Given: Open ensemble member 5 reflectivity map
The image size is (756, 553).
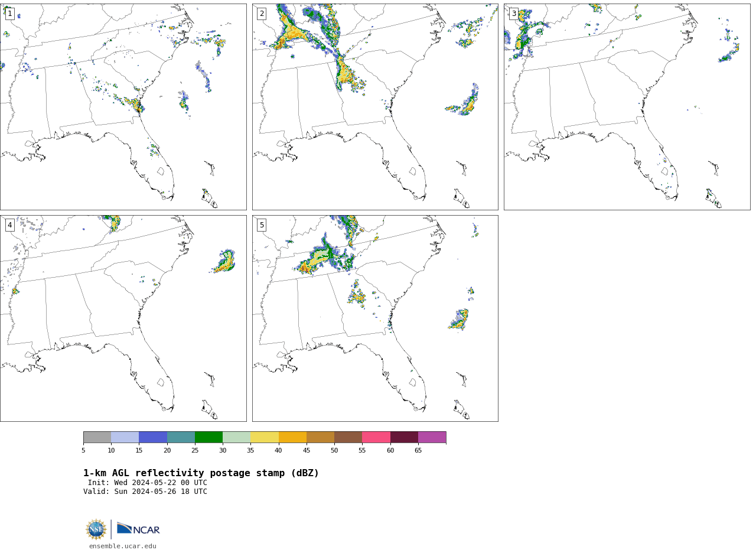Looking at the screenshot, I should pyautogui.click(x=375, y=318).
